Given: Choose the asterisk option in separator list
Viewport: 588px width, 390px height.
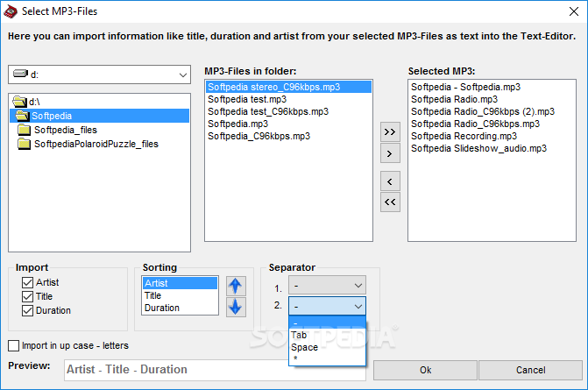Looking at the screenshot, I should (x=327, y=359).
